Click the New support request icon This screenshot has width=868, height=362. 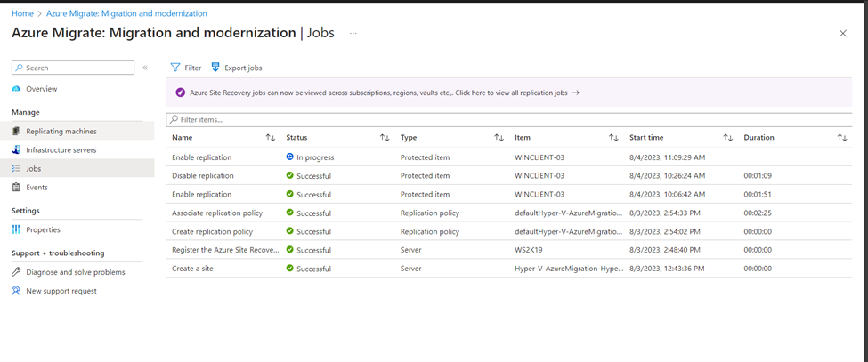(x=16, y=291)
